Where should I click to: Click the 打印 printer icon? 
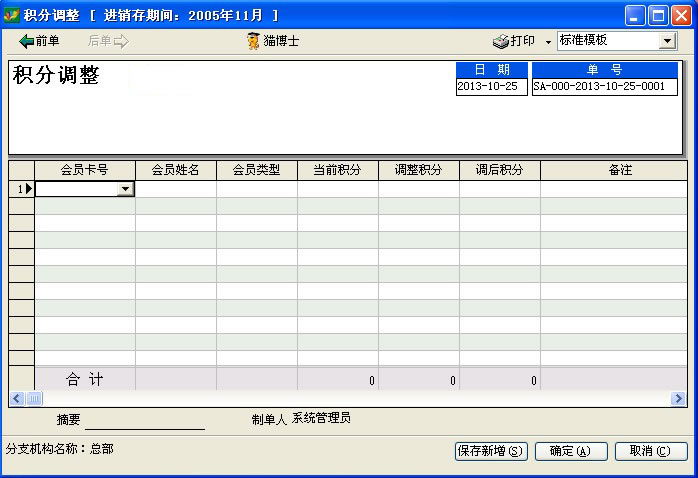[x=501, y=41]
